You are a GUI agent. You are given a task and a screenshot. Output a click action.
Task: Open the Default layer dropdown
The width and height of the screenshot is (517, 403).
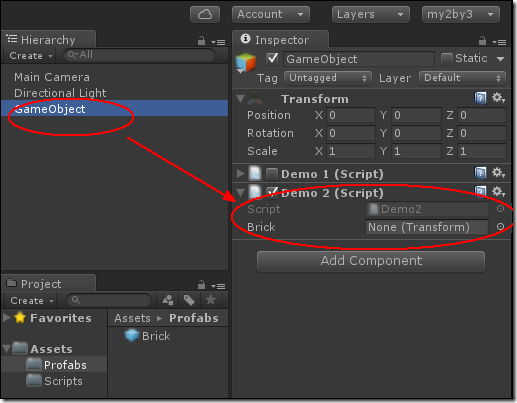[x=462, y=78]
